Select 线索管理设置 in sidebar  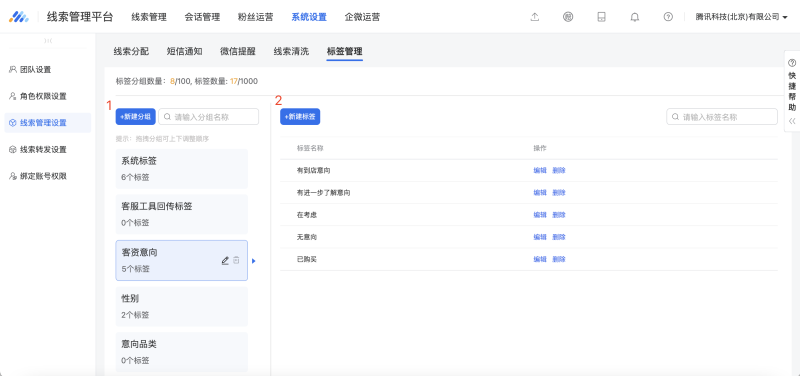pyautogui.click(x=47, y=122)
